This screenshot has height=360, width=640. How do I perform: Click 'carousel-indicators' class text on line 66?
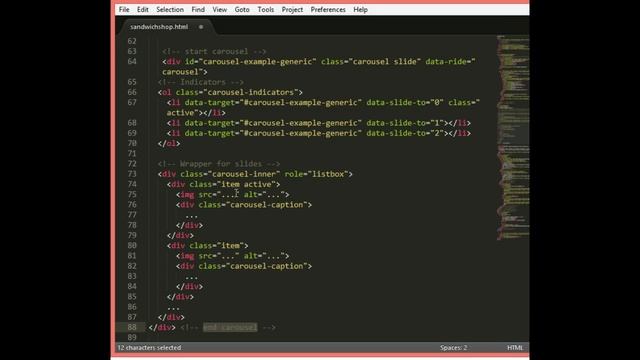(251, 92)
